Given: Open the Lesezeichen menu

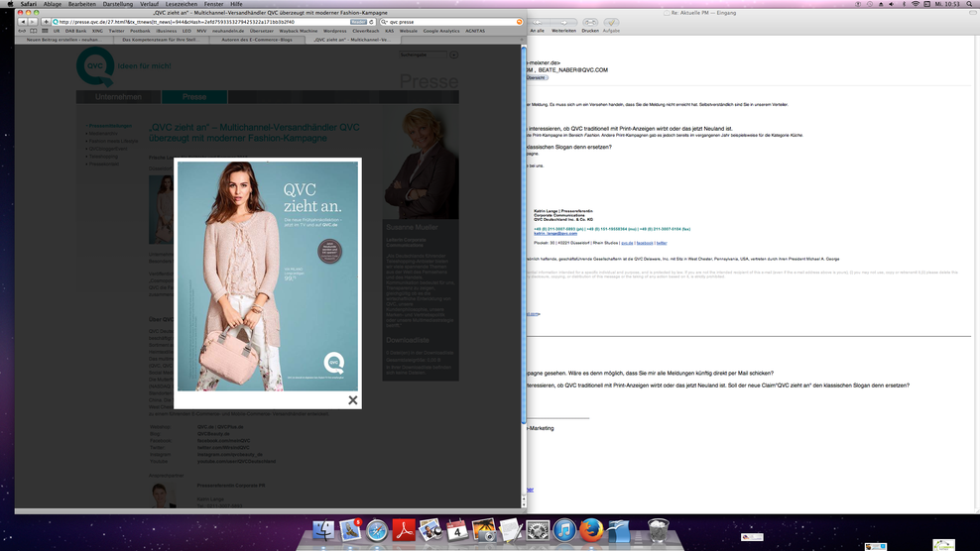Looking at the screenshot, I should pyautogui.click(x=182, y=4).
